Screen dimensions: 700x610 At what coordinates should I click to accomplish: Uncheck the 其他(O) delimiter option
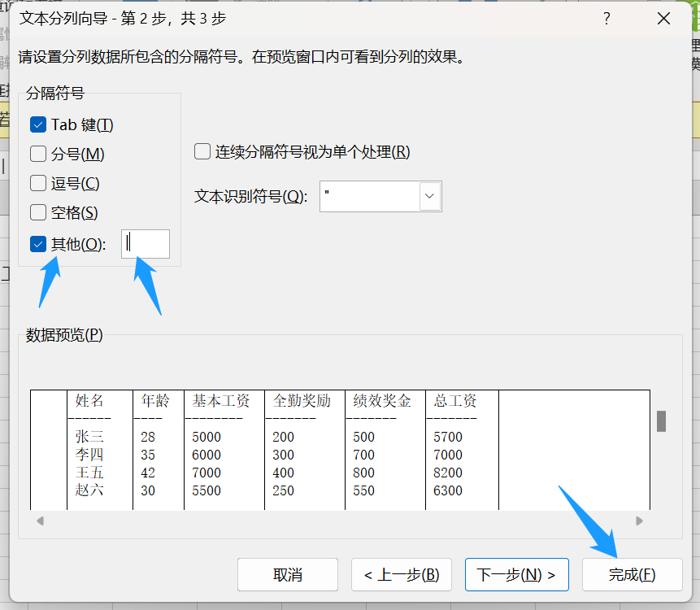pos(37,242)
